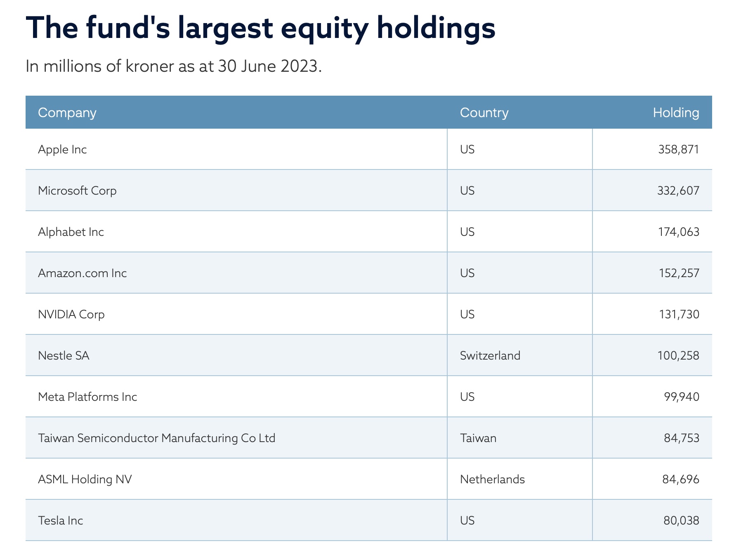Select the Netherlands country cell
The width and height of the screenshot is (741, 560).
[x=492, y=479]
